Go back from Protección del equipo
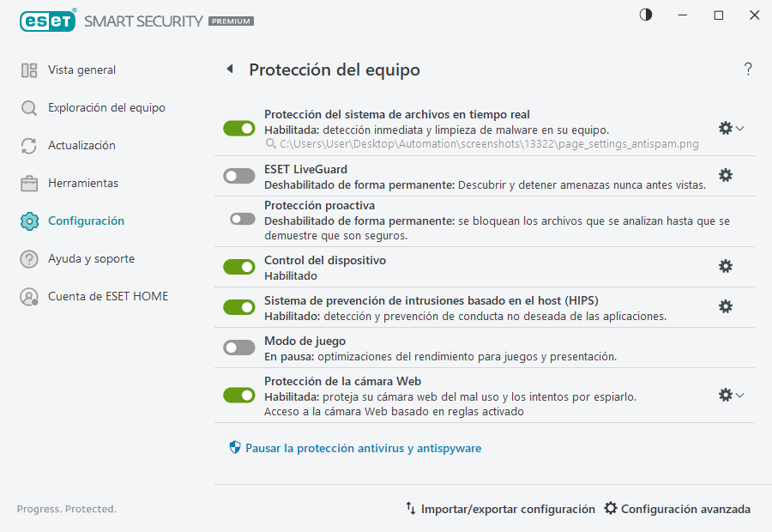 [230, 69]
